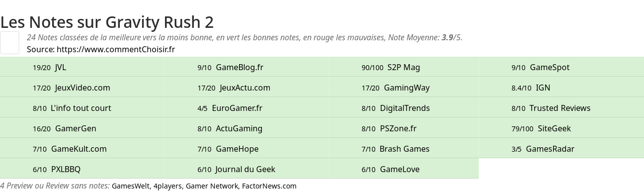Open the GameKult.com 7/10 review

[x=82, y=149]
